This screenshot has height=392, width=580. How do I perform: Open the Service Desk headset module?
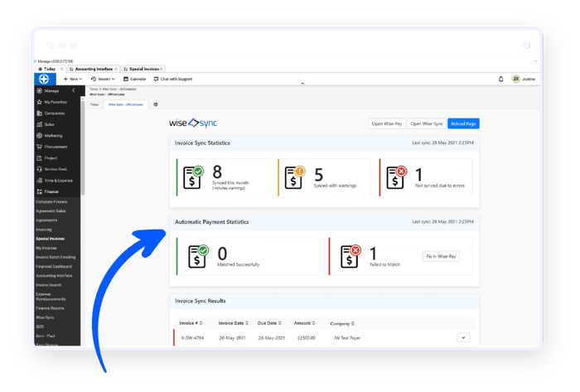pos(51,169)
